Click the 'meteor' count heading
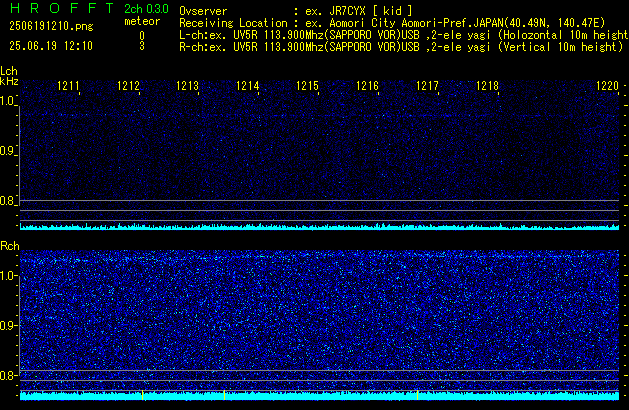The width and height of the screenshot is (629, 410). [x=142, y=21]
